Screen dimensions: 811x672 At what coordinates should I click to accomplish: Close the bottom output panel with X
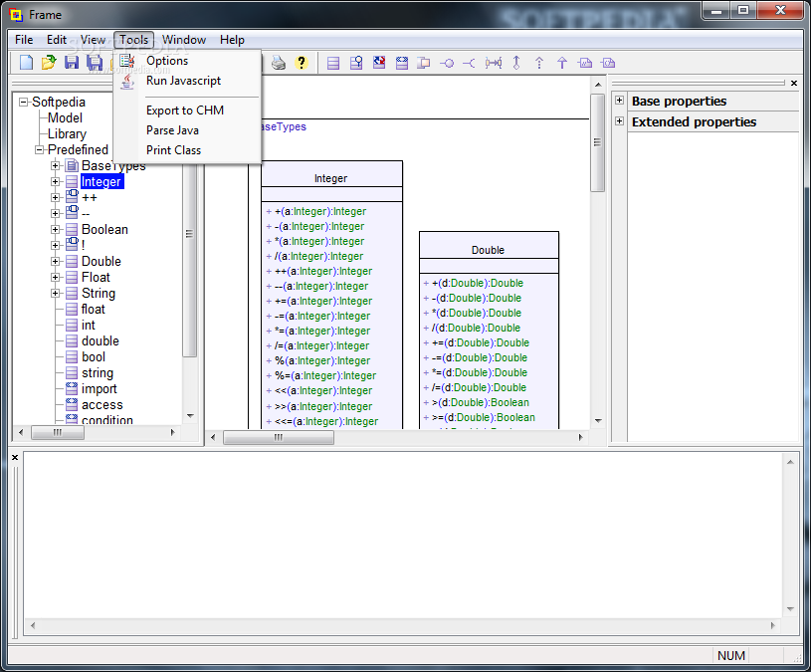pos(15,457)
